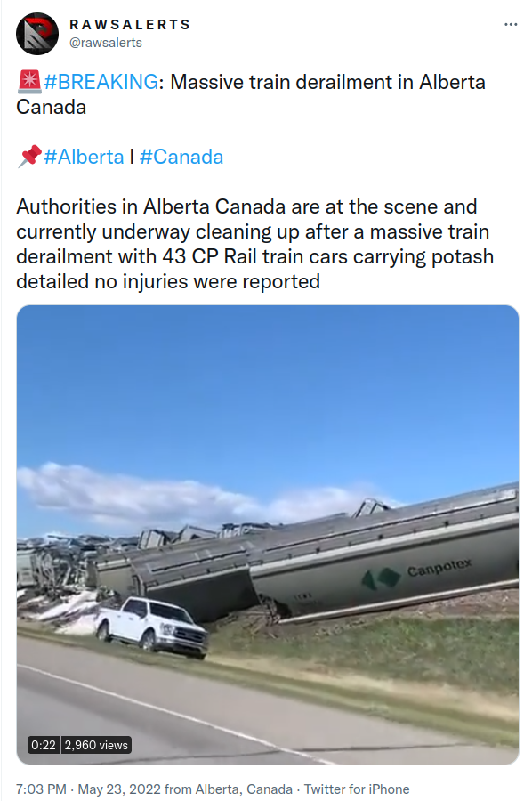Open the Twitter for iPhone source link

point(357,789)
